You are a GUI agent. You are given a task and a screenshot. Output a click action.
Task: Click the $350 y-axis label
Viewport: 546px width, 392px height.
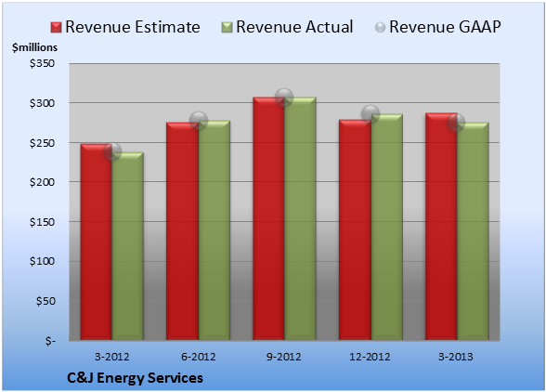[42, 63]
